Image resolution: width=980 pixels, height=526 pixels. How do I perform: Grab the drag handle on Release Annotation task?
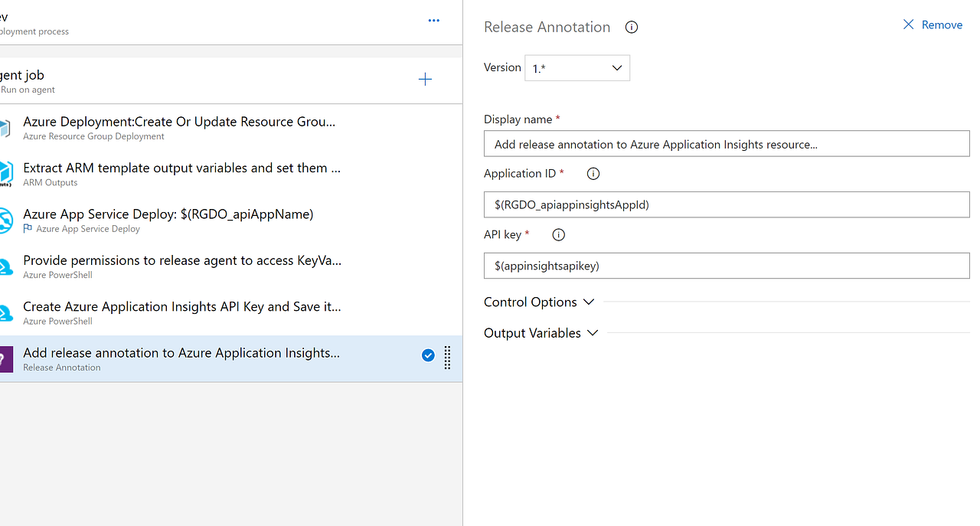pos(447,358)
